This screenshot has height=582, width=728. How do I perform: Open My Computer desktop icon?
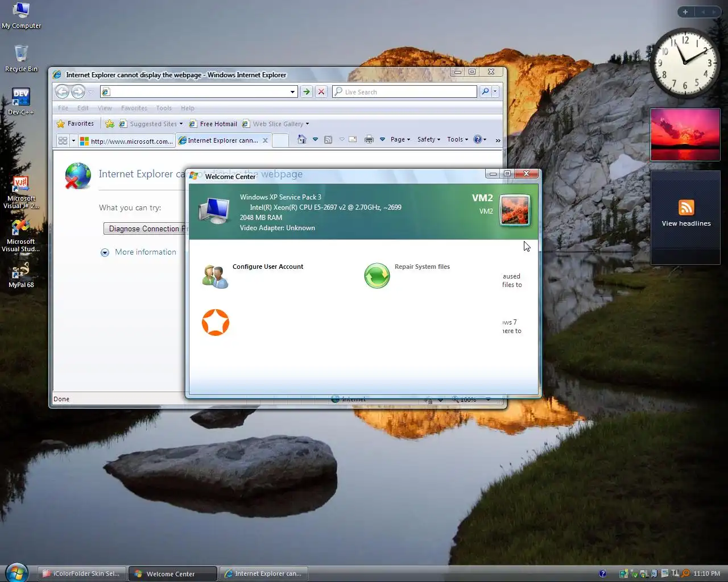pyautogui.click(x=21, y=15)
